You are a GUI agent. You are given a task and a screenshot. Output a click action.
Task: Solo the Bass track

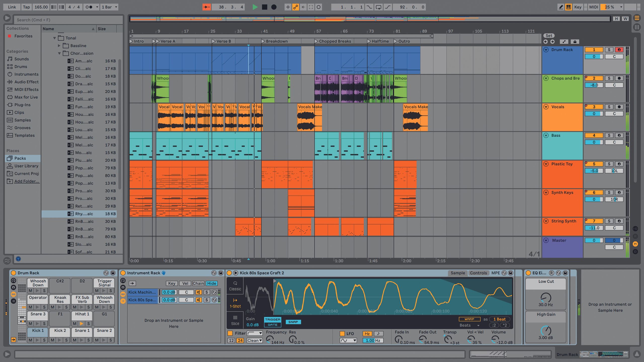609,135
